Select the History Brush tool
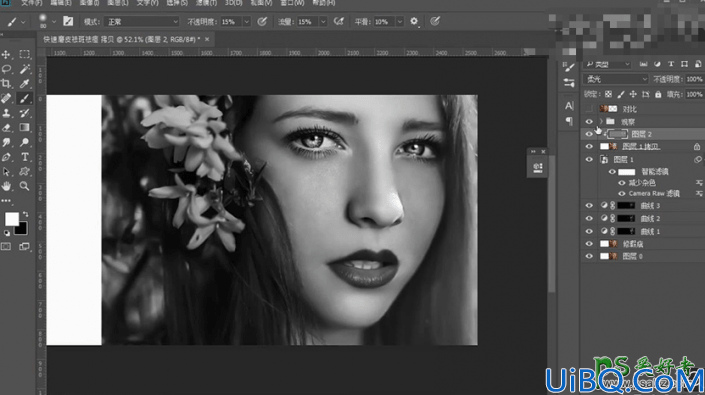 tap(25, 113)
